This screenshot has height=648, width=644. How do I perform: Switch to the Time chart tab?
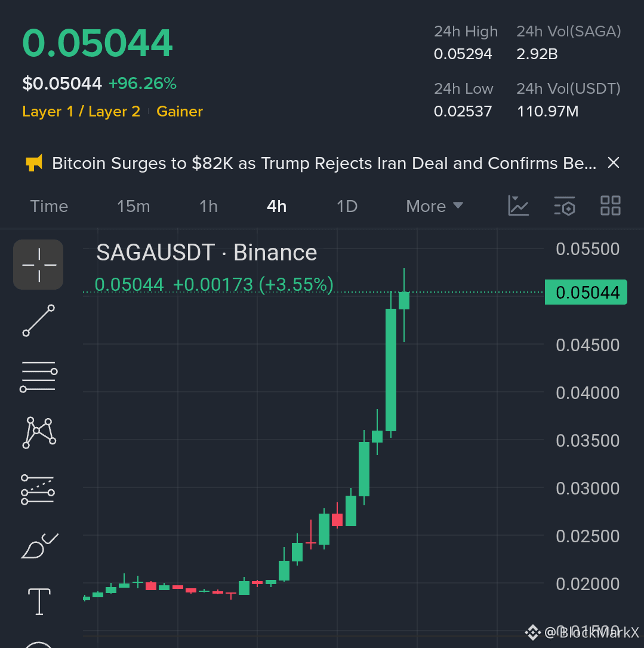click(49, 206)
